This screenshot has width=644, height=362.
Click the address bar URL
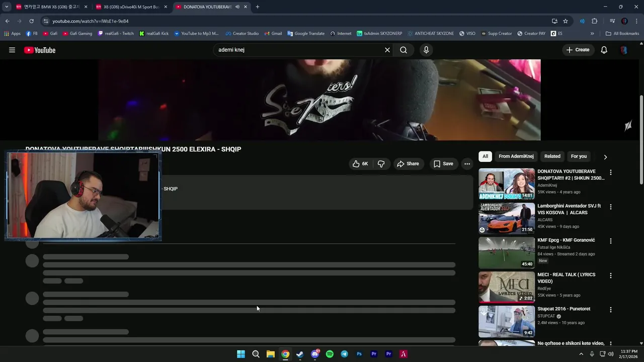pos(91,21)
